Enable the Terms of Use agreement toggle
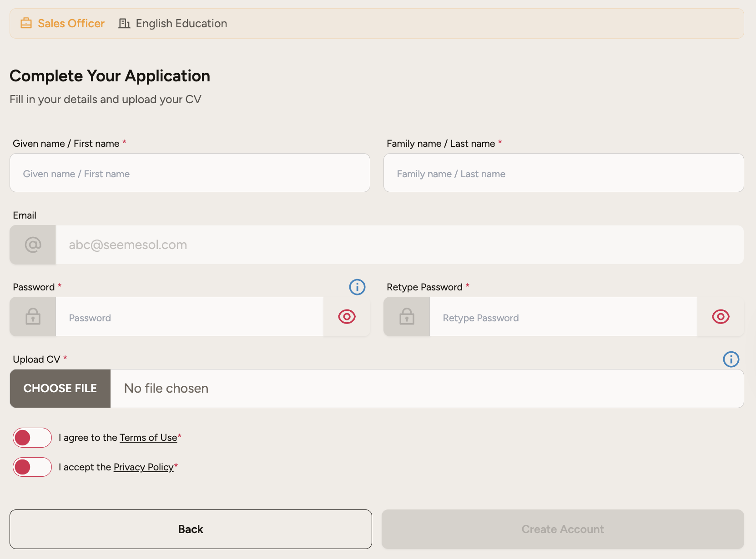The width and height of the screenshot is (756, 559). coord(32,438)
